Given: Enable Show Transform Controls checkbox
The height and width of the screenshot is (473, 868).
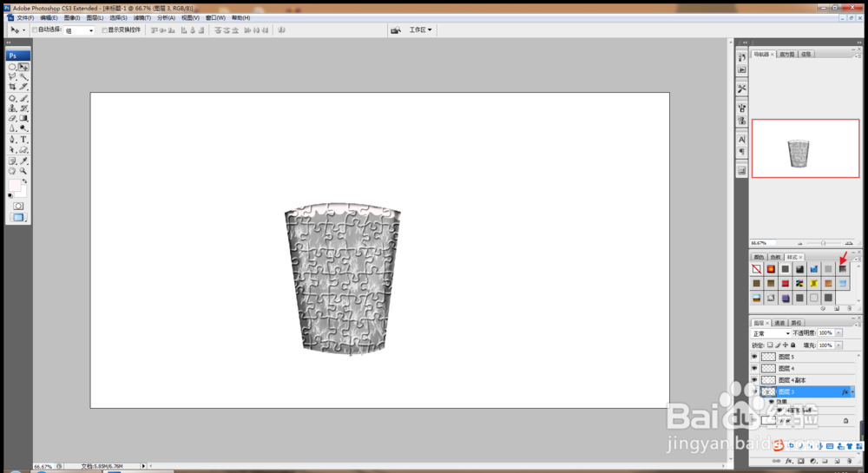Looking at the screenshot, I should click(x=105, y=30).
